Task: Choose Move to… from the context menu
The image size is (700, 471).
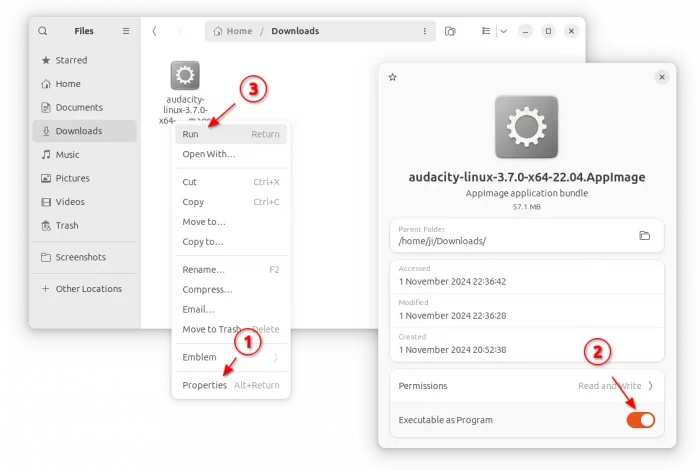Action: [x=231, y=222]
